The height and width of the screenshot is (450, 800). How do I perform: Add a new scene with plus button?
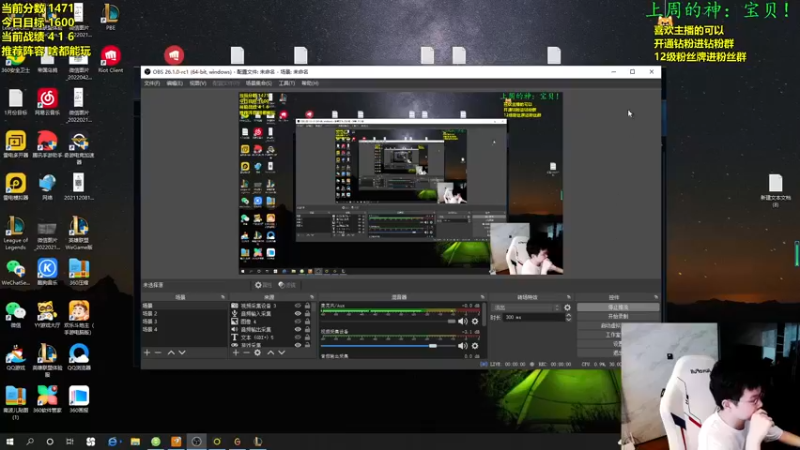[147, 353]
